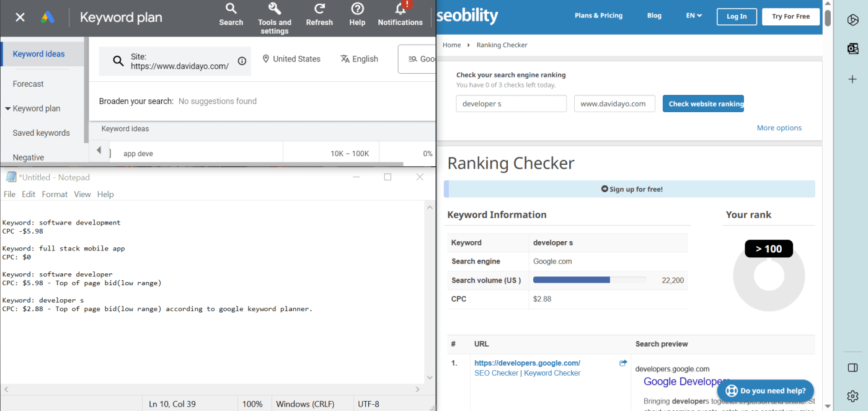868x411 pixels.
Task: Click Notepad vertical scrollbar up arrow
Action: (x=430, y=208)
